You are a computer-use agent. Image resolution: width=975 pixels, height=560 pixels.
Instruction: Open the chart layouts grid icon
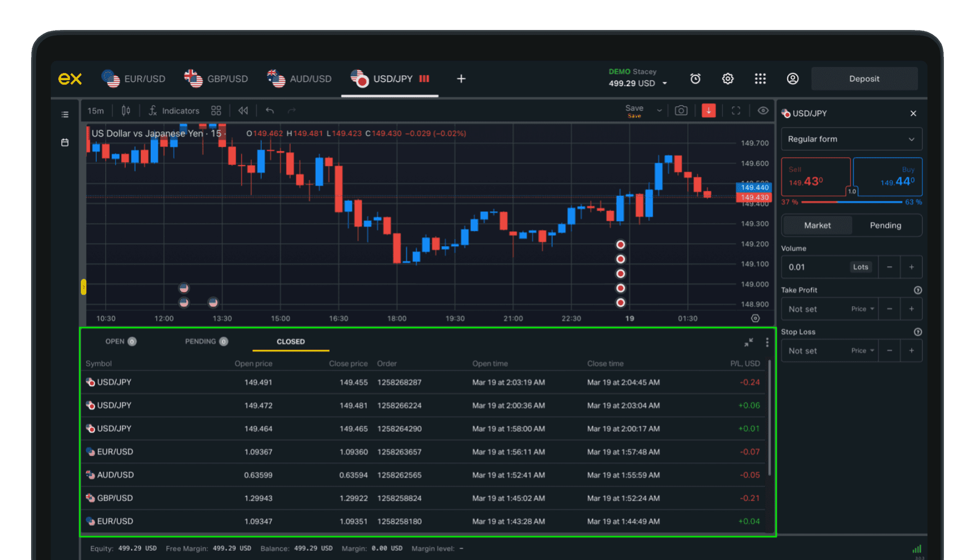pyautogui.click(x=216, y=110)
